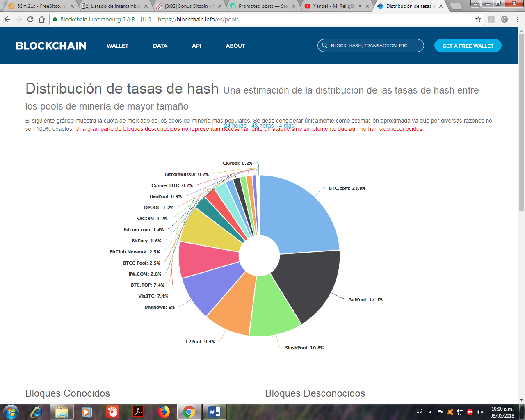Screen dimensions: 525x420
Task: Click the page vertical scrollbar thumb
Action: [x=522, y=123]
